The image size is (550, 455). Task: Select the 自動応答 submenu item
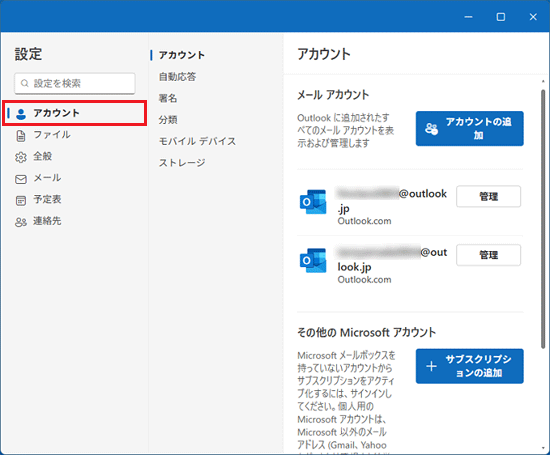pos(177,76)
